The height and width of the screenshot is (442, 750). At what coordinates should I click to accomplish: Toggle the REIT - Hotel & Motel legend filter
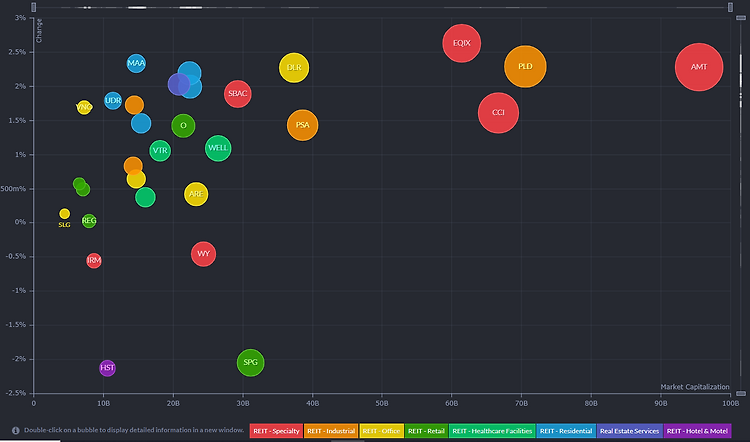[697, 431]
